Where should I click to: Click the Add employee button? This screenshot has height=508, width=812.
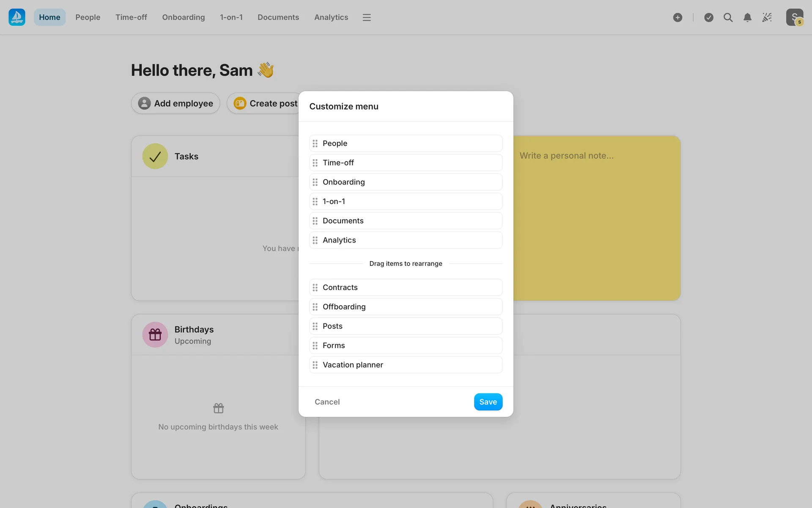click(x=176, y=103)
